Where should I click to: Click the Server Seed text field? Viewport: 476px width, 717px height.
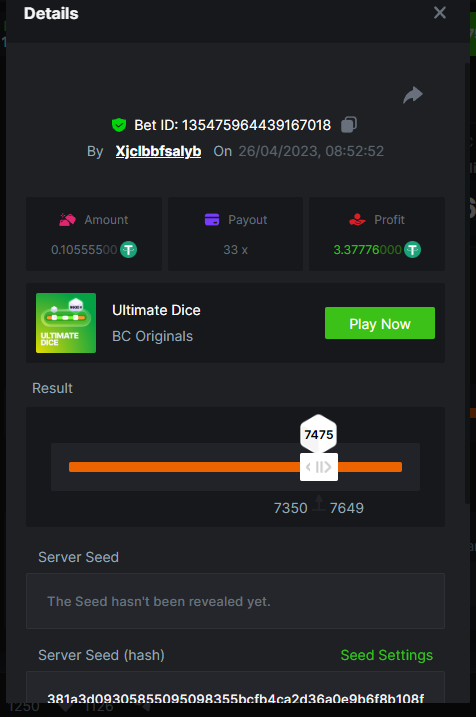tap(235, 601)
